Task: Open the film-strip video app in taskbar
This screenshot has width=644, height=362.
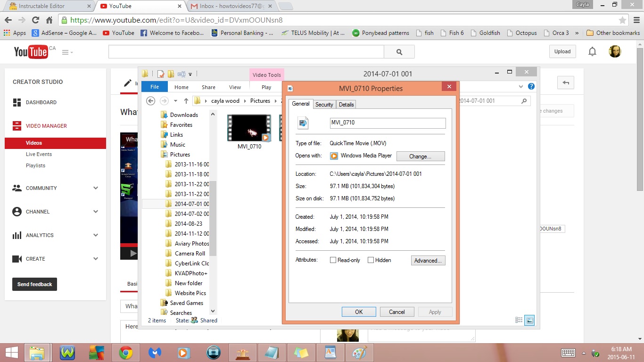Action: tap(214, 353)
